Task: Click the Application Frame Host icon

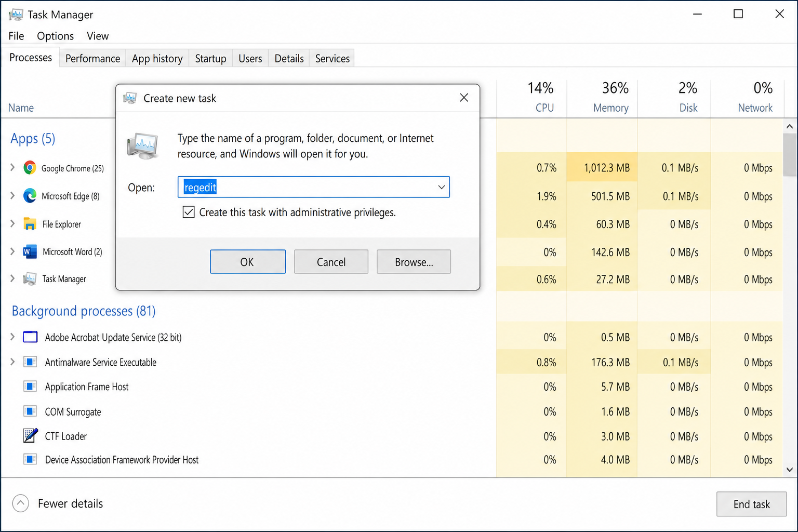Action: pyautogui.click(x=30, y=387)
